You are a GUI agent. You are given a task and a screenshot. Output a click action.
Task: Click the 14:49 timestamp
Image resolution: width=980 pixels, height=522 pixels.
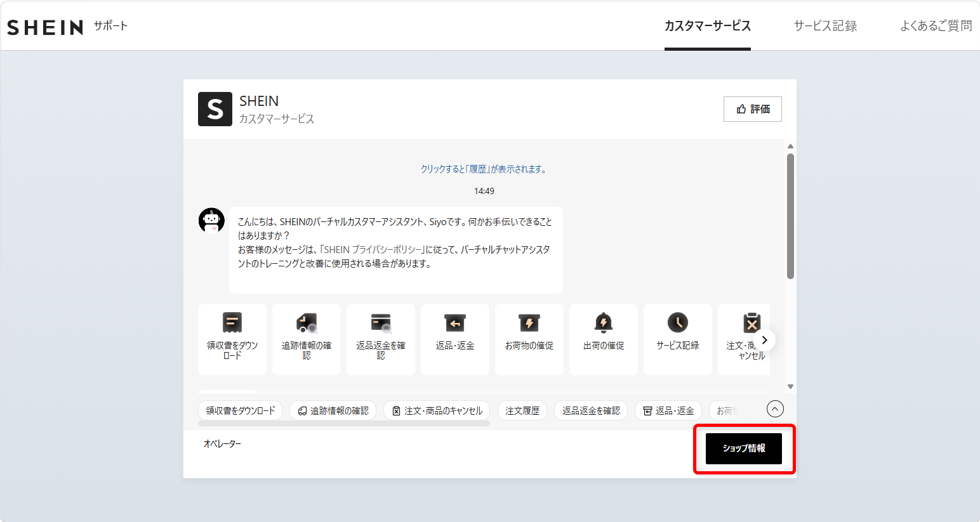(484, 191)
